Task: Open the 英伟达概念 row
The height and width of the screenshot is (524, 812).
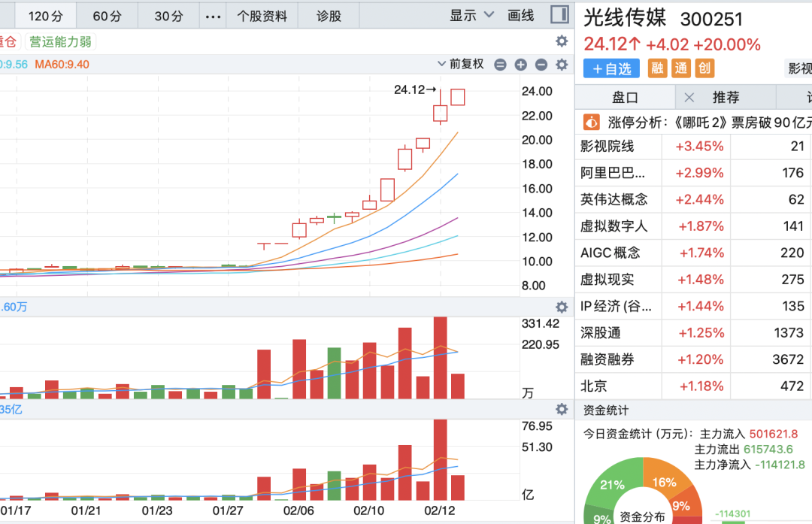Action: click(693, 200)
